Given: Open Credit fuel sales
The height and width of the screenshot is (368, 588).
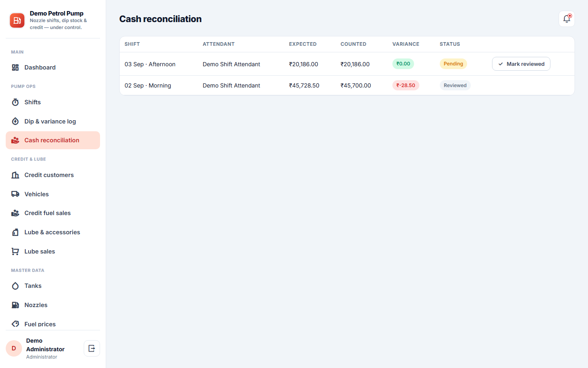Looking at the screenshot, I should tap(53, 213).
